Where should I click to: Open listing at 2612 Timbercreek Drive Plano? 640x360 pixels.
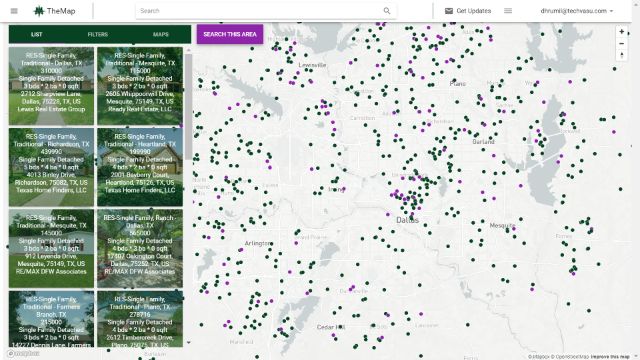(140, 319)
